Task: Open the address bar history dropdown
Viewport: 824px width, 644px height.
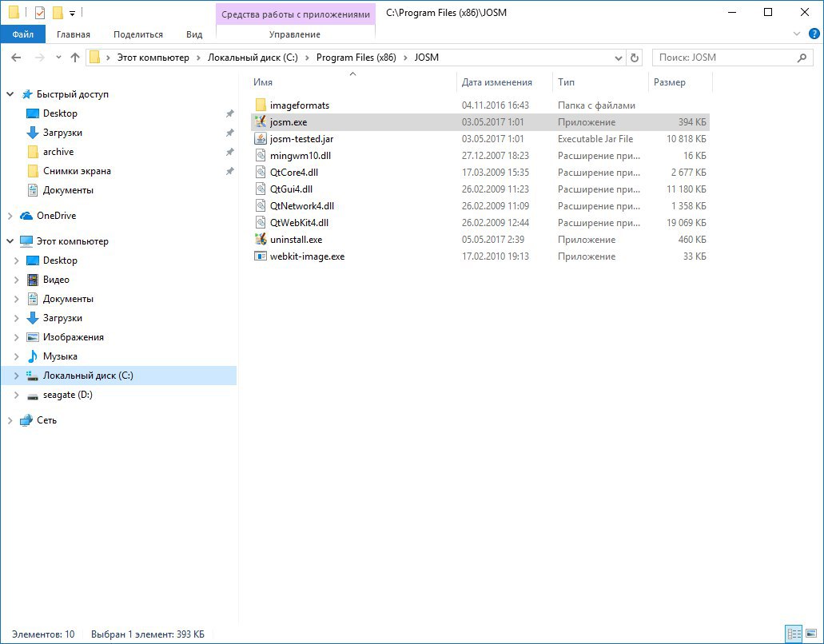Action: 619,58
